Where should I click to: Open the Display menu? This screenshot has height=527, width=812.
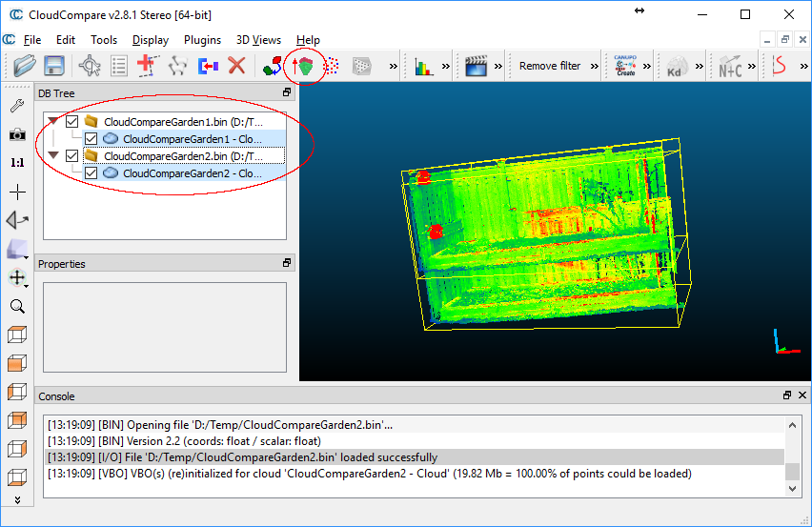coord(151,40)
